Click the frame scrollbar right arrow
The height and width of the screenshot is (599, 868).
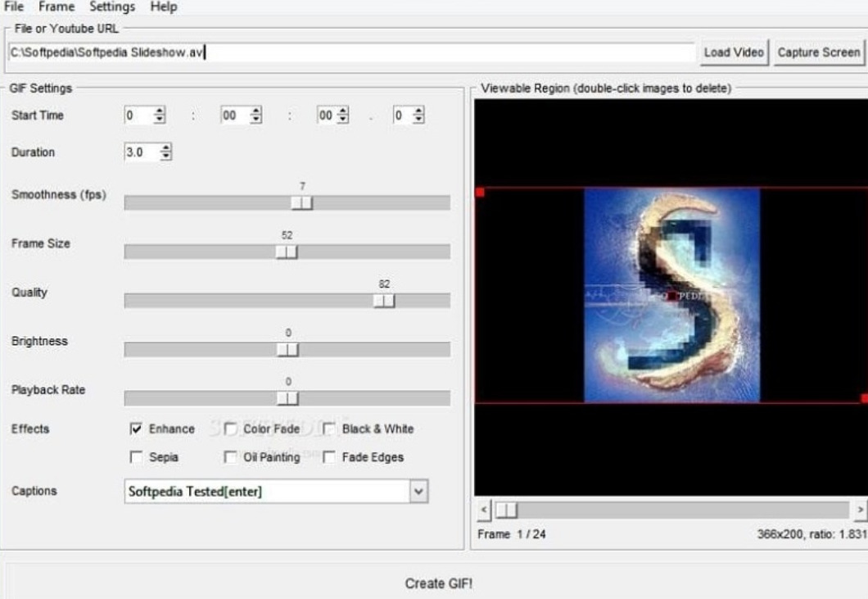pyautogui.click(x=860, y=509)
